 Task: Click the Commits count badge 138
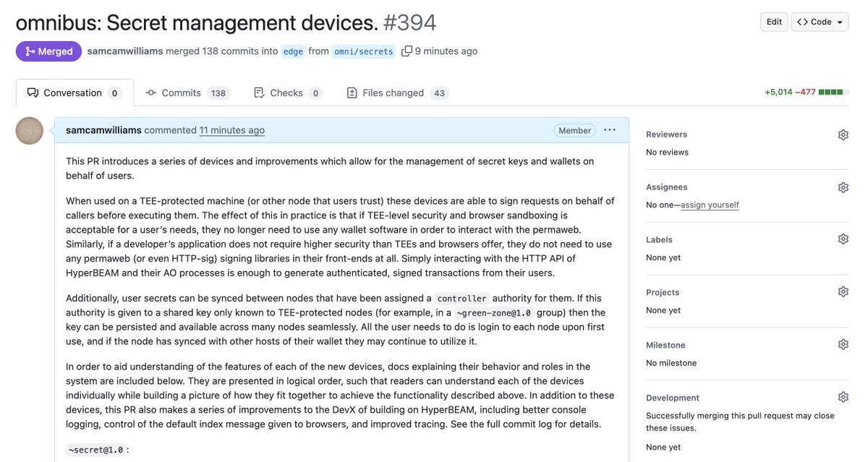point(218,93)
